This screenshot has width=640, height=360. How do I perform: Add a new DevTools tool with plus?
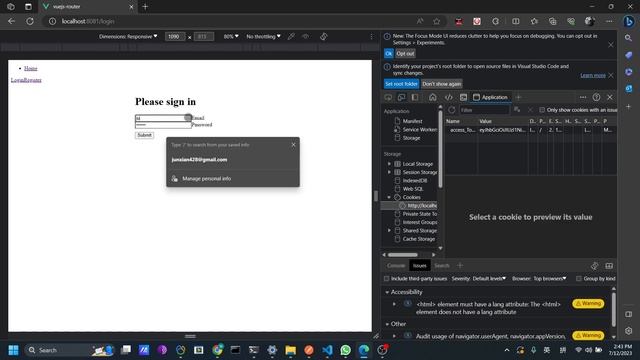tap(518, 97)
